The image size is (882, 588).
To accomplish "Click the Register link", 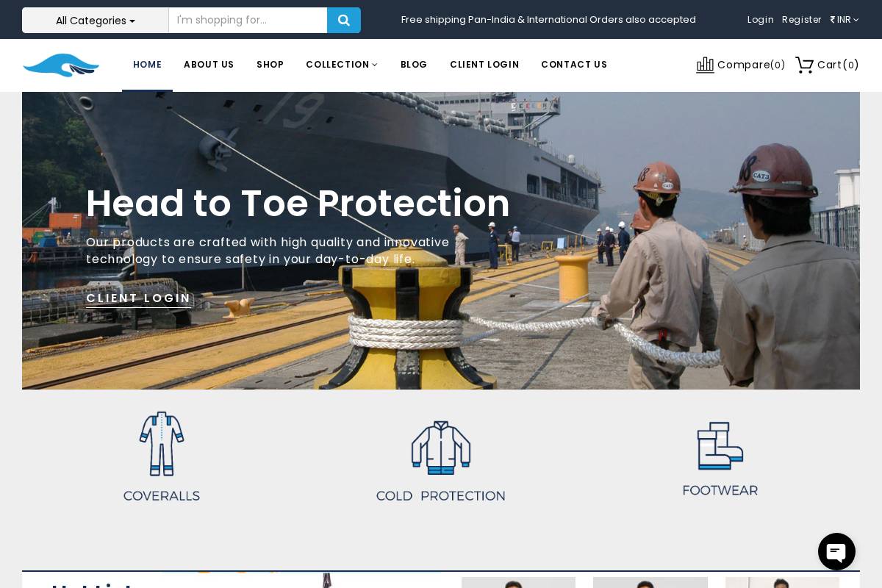I will (801, 20).
